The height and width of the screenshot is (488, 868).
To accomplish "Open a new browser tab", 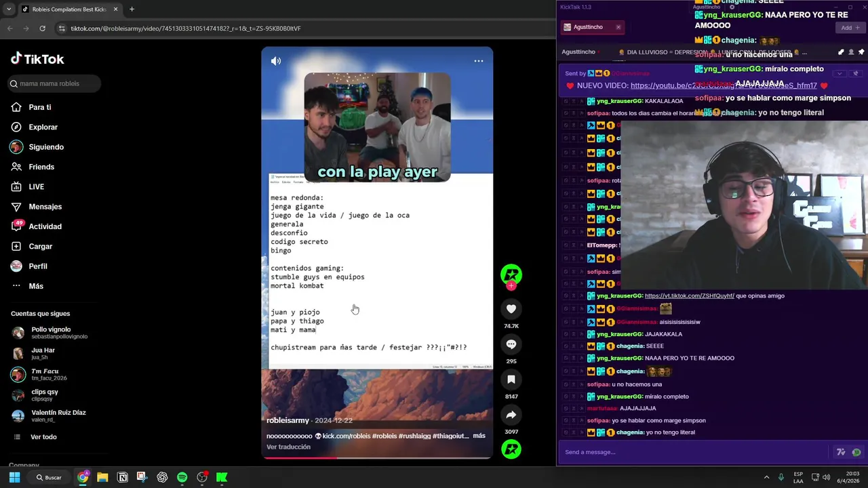I will [132, 9].
